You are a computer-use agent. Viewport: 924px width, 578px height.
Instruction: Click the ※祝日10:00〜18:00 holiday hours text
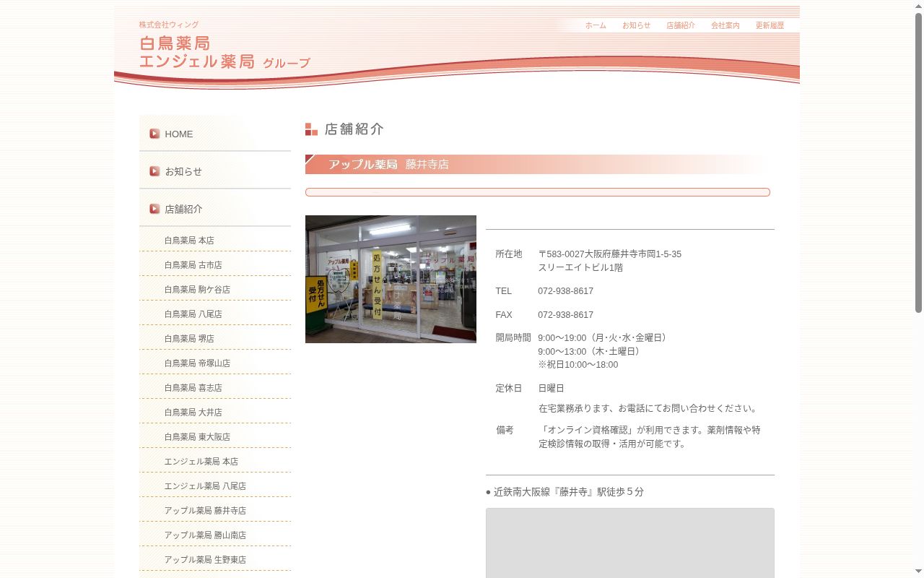point(578,364)
